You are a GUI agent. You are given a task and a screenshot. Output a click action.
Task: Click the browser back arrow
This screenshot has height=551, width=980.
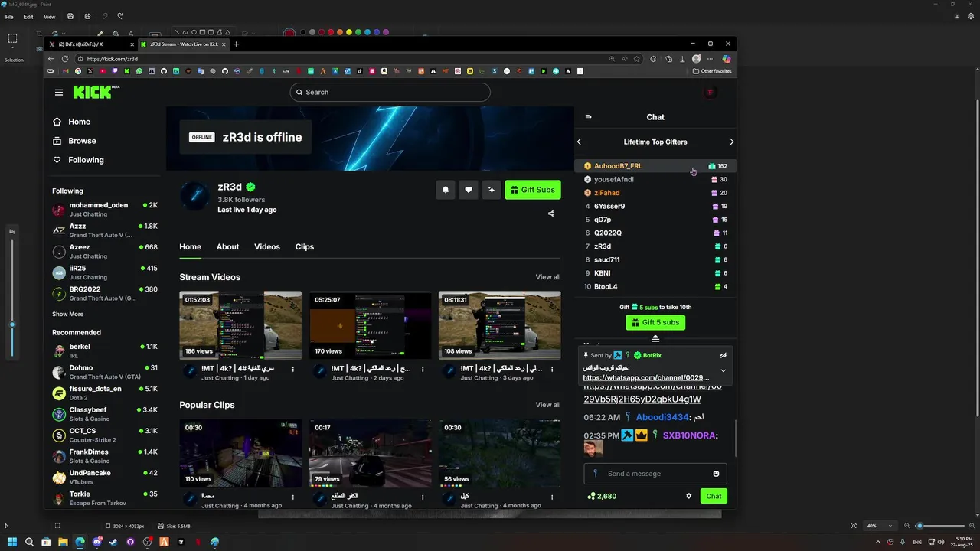(x=51, y=59)
